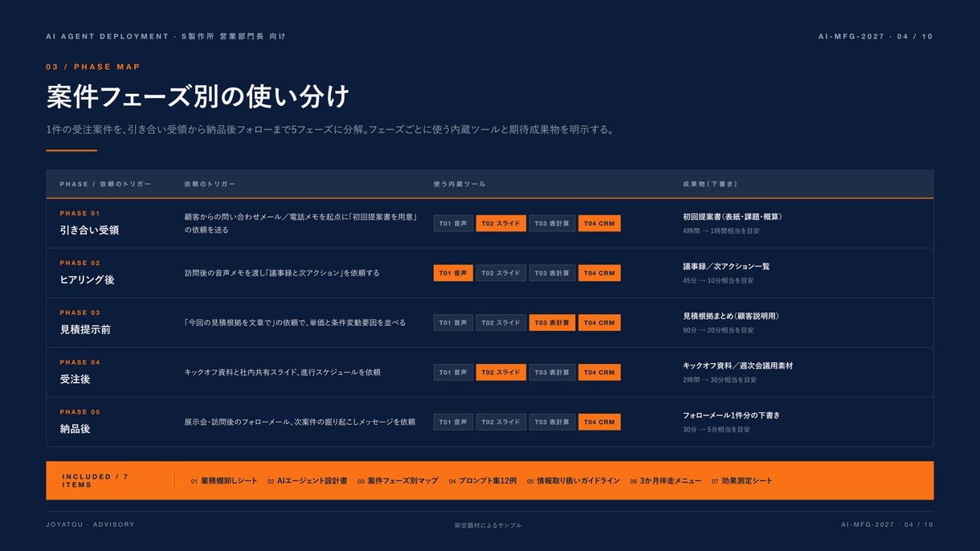Click the 30分 → 5分相当を目安 estimate
Image resolution: width=980 pixels, height=551 pixels.
pyautogui.click(x=717, y=431)
